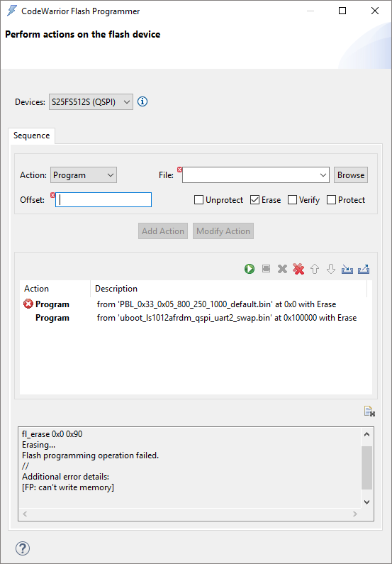Click the 'Flash programming operation failed.' line
Image resolution: width=392 pixels, height=564 pixels.
[90, 455]
